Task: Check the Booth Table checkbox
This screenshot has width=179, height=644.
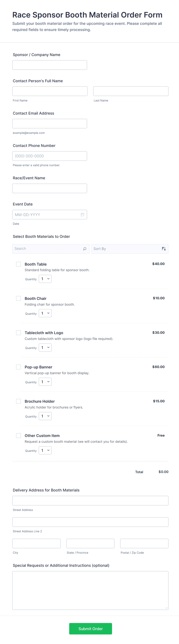Action: coord(18,264)
